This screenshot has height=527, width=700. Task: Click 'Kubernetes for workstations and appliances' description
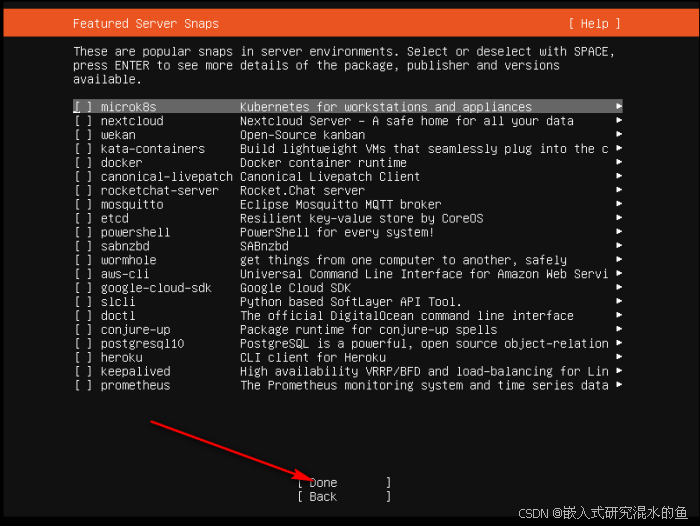(386, 107)
